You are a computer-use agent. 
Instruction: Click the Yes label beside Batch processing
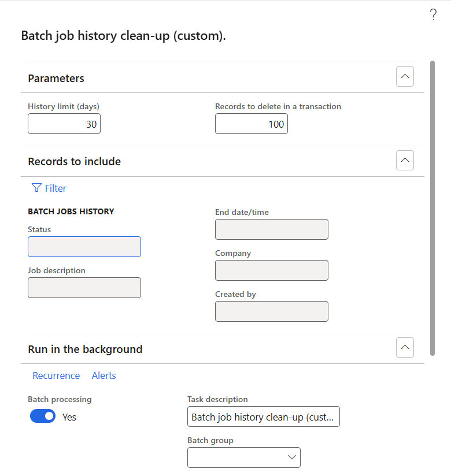tap(69, 417)
